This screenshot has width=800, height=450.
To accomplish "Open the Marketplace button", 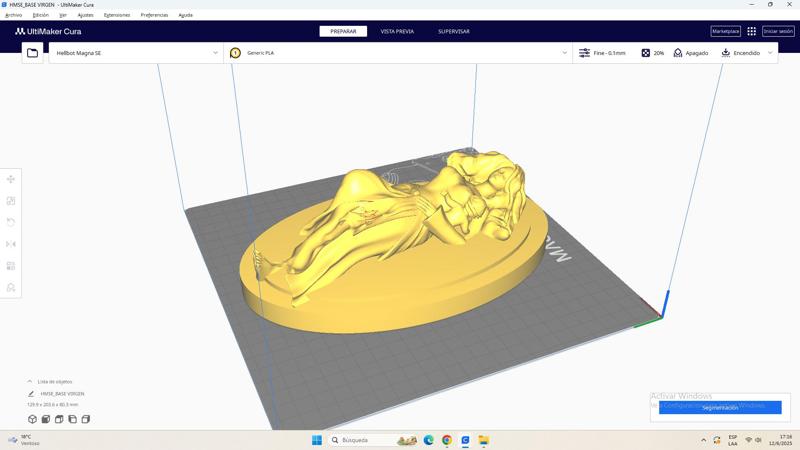I will click(726, 31).
